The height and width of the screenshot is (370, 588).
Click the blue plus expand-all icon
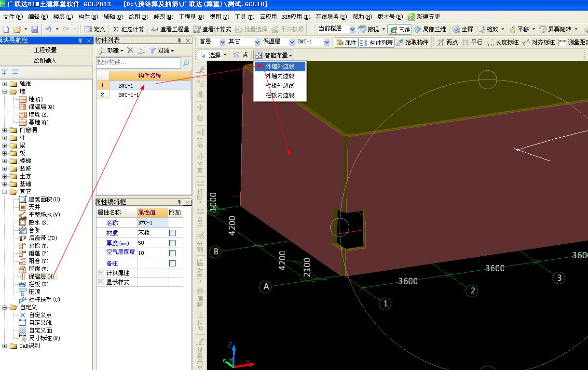5,73
